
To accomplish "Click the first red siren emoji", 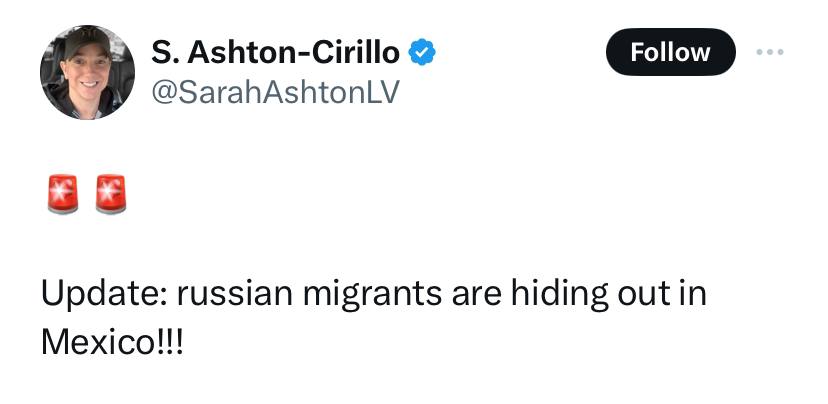I will (x=64, y=194).
